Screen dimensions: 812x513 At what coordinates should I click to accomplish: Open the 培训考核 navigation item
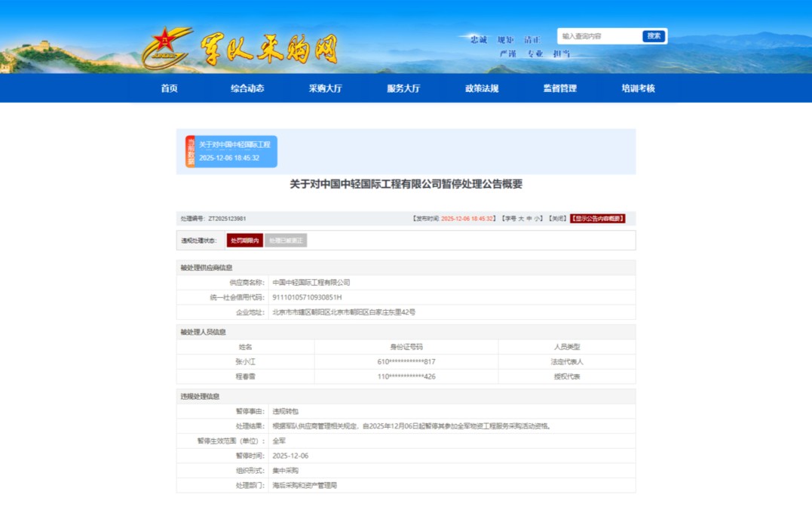[x=638, y=88]
